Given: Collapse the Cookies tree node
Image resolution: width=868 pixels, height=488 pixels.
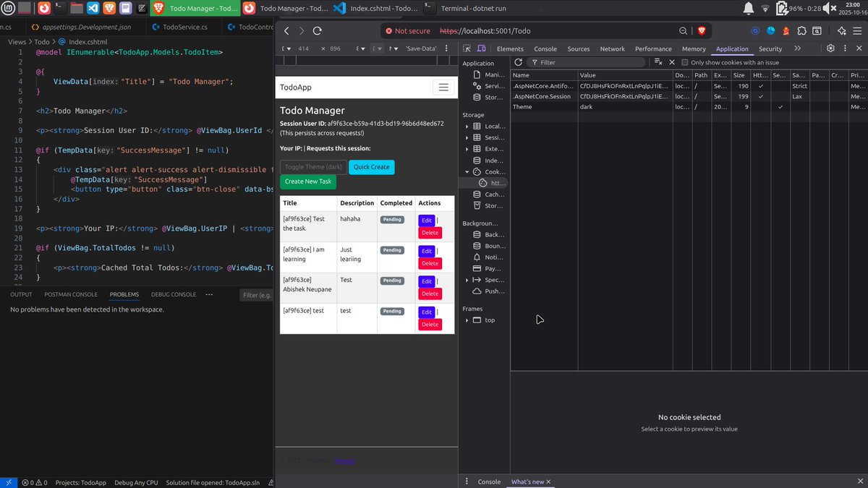Looking at the screenshot, I should (x=467, y=172).
